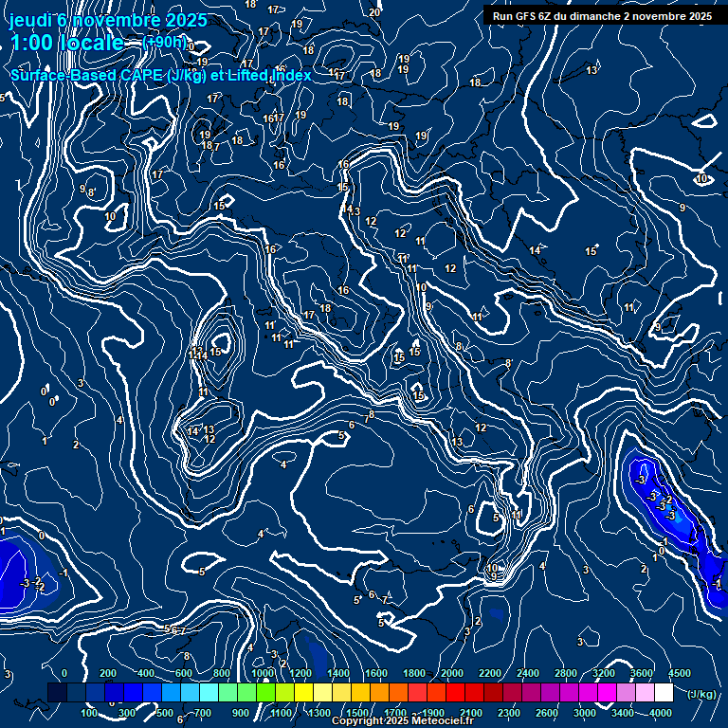The image size is (728, 728).
Task: Click the '1100' legend value
Action: click(282, 713)
